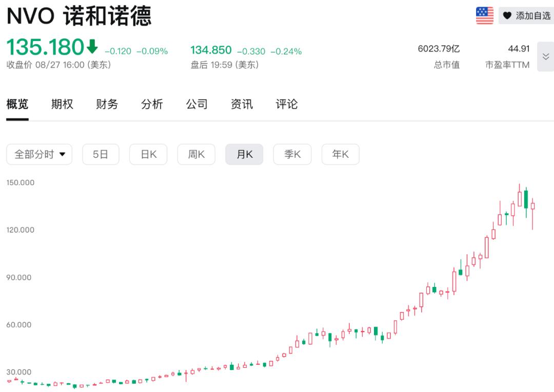Select the 周K chart
The height and width of the screenshot is (392, 554).
point(196,154)
